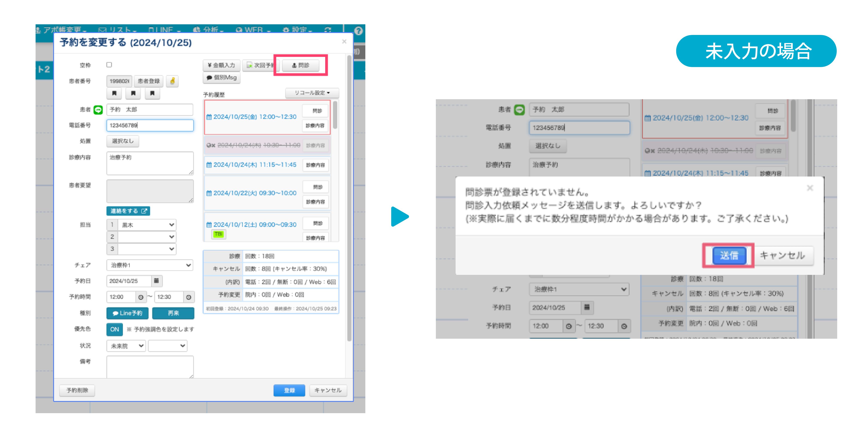Click the first bookmark flag icon
Image resolution: width=868 pixels, height=439 pixels.
click(114, 93)
